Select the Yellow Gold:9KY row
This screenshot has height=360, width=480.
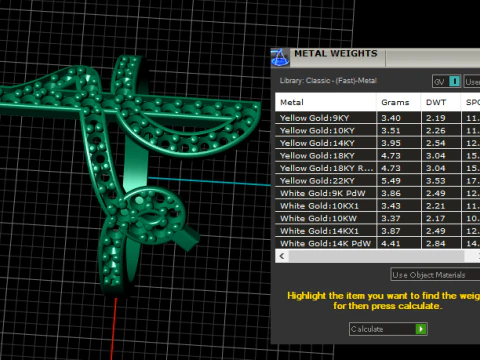point(377,118)
